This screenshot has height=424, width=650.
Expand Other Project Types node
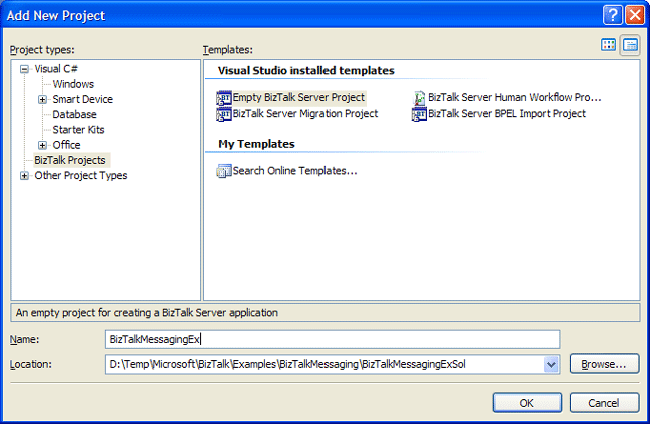pyautogui.click(x=24, y=176)
